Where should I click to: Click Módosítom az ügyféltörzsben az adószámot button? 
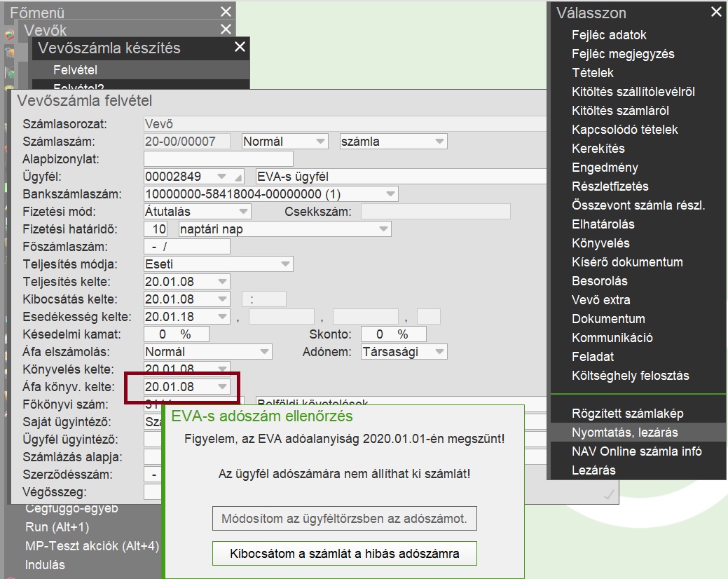point(344,519)
